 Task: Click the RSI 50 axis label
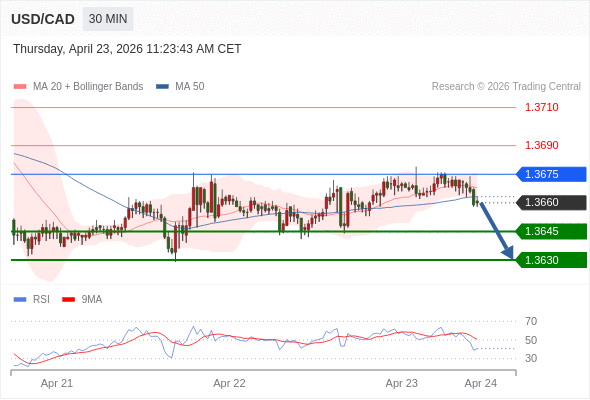[x=531, y=340]
